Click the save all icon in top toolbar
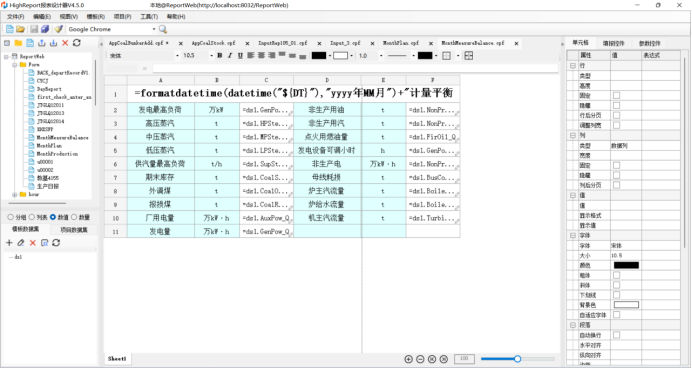692x368 pixels. (45, 29)
